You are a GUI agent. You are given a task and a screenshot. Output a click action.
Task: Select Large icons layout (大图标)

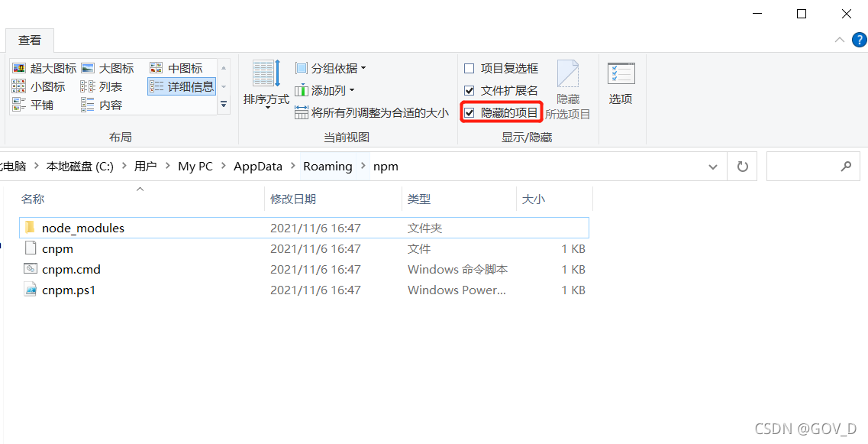(x=108, y=69)
